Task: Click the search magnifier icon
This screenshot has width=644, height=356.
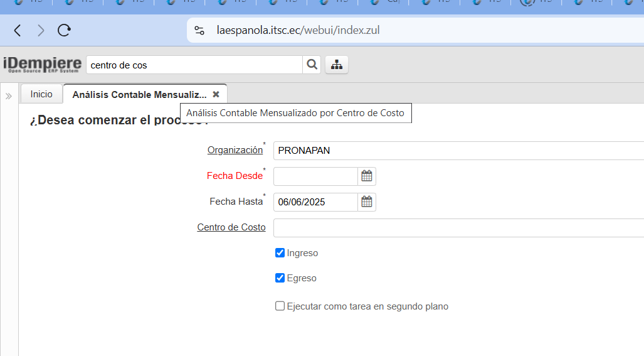Action: 312,65
